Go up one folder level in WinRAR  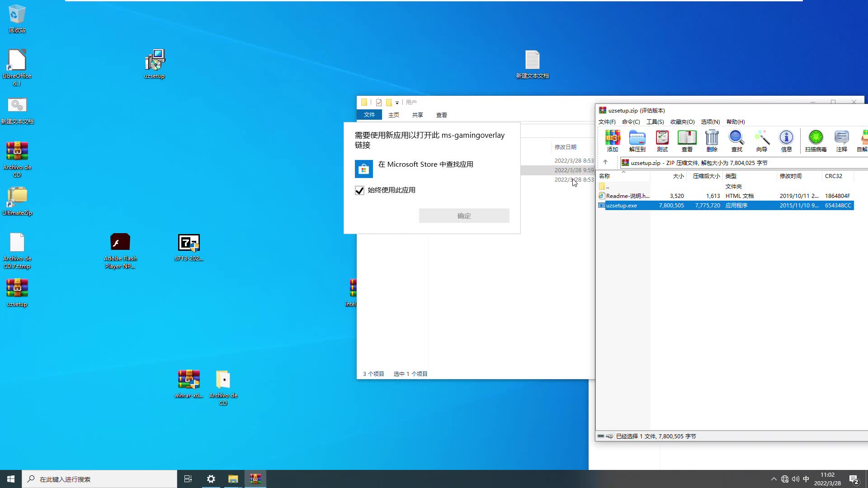tap(605, 162)
